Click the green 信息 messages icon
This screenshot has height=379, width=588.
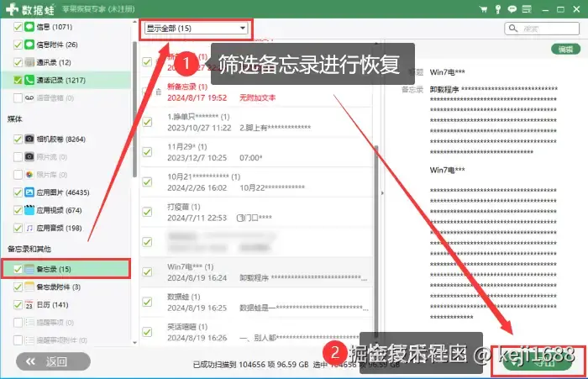pos(29,27)
